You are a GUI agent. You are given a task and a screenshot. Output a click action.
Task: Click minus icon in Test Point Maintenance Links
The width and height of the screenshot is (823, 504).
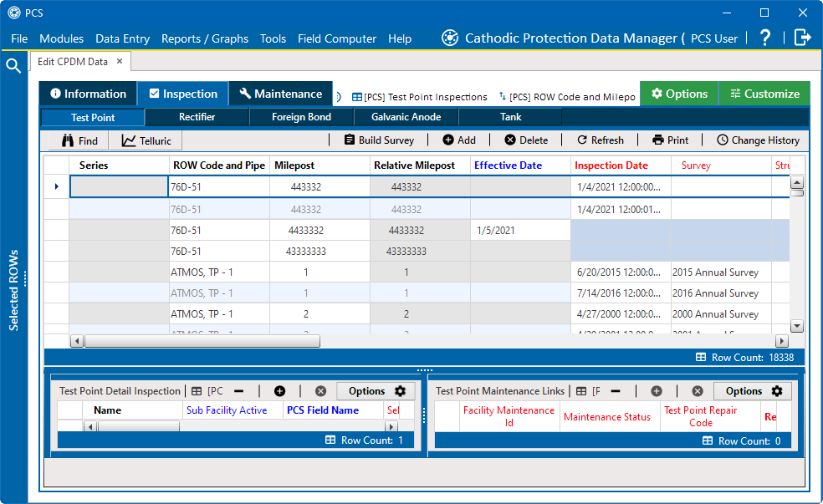[616, 391]
